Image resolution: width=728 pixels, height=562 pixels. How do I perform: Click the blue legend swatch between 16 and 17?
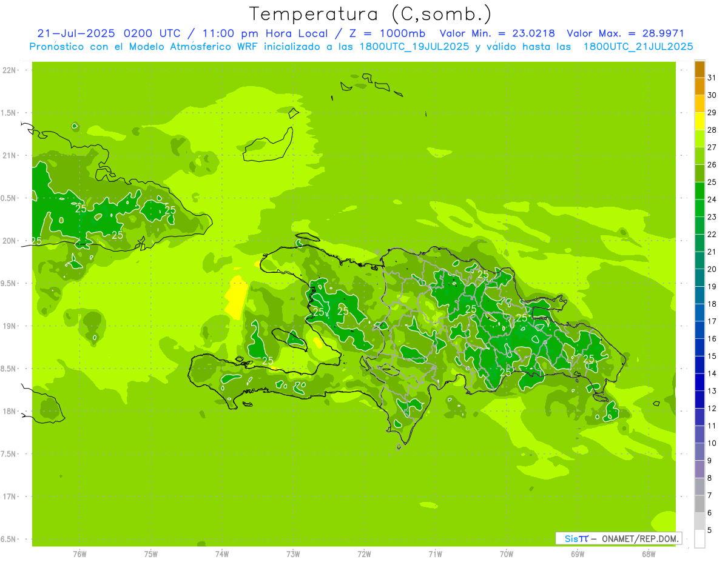699,330
